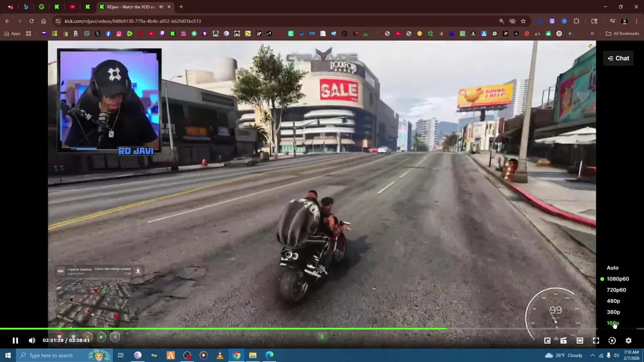Show hidden system tray icons

click(x=592, y=355)
